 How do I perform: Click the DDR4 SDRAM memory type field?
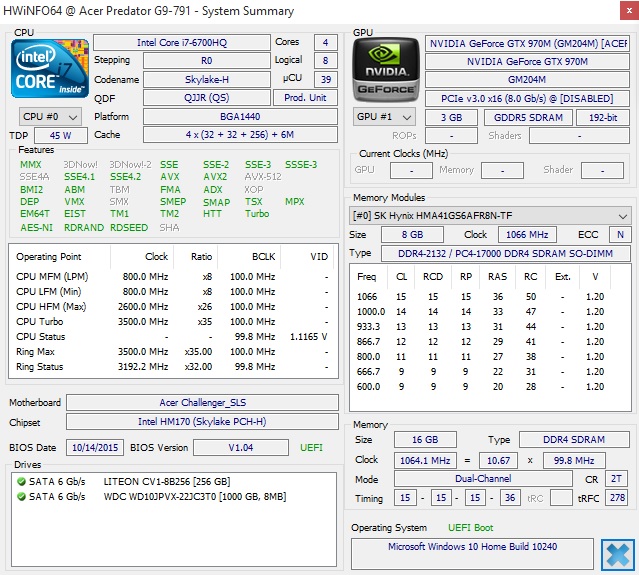[574, 440]
